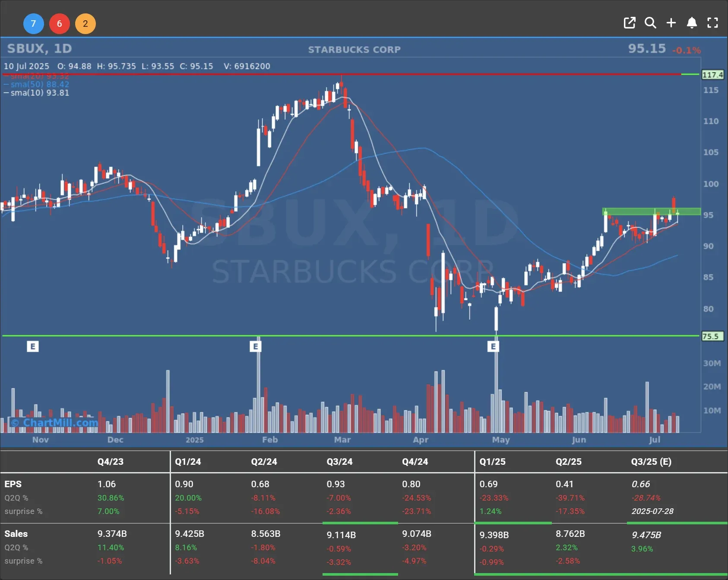Click the SBUX, 1D ticker title
Image resolution: width=728 pixels, height=580 pixels.
39,48
